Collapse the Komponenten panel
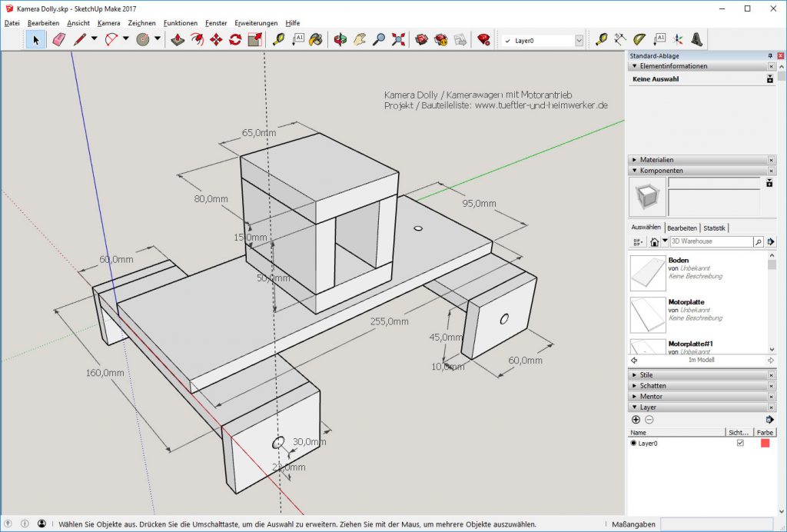Viewport: 787px width, 532px height. pos(661,171)
